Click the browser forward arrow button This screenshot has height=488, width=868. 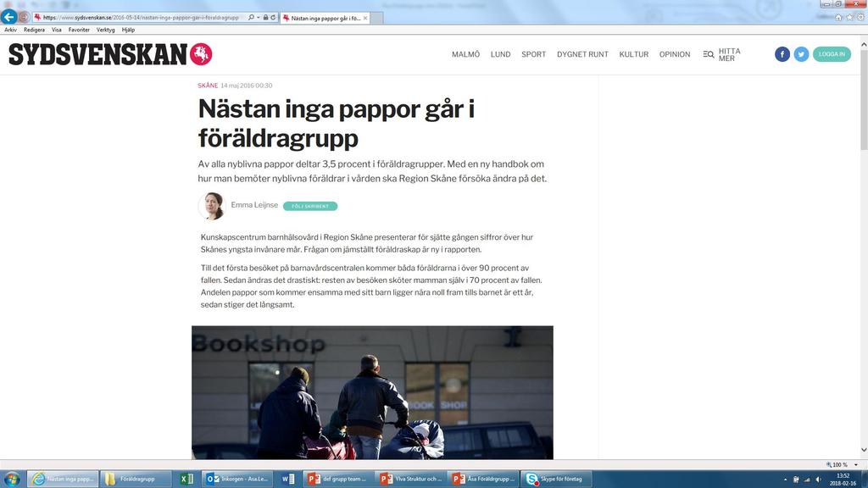click(24, 17)
